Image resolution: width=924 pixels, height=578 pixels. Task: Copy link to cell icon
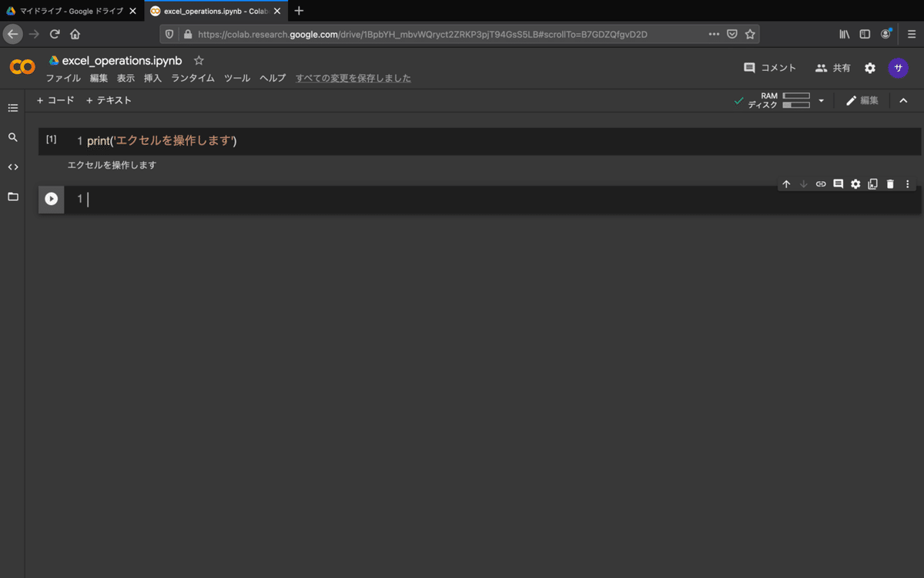[821, 184]
